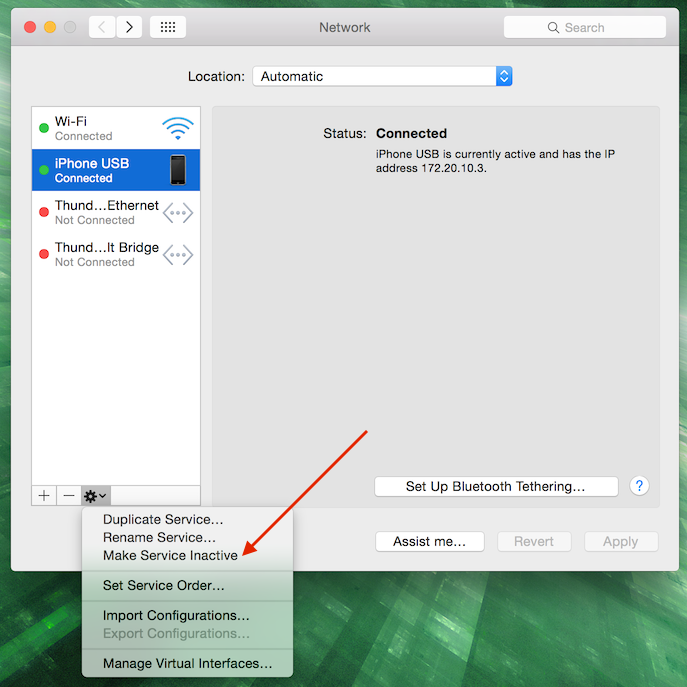The image size is (687, 687).
Task: Choose Duplicate Service… from menu
Action: (x=187, y=519)
